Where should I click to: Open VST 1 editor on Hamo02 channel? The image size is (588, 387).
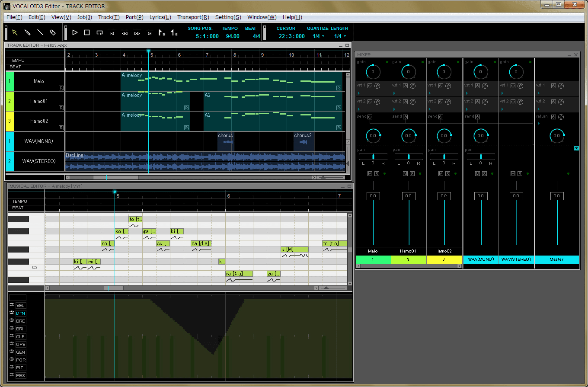447,86
